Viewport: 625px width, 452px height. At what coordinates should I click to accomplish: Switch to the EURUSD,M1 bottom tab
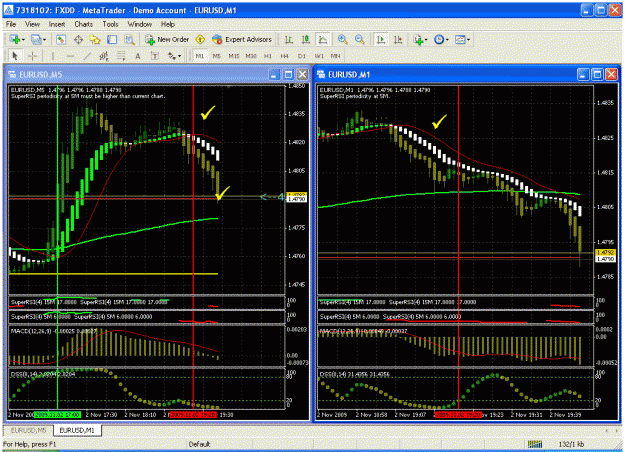coord(77,430)
